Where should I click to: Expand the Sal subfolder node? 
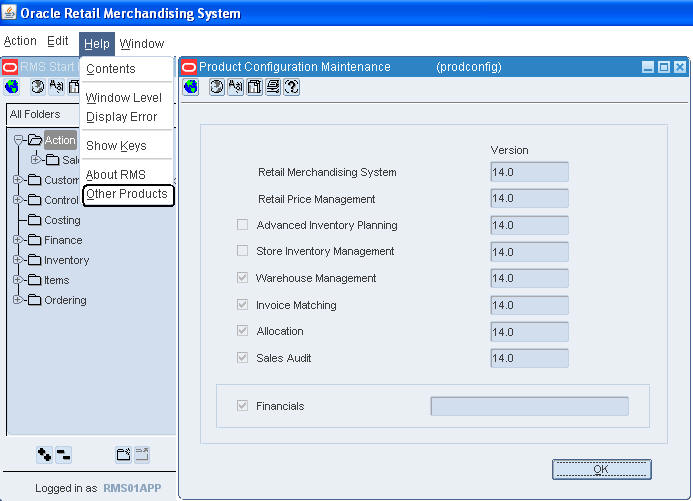tap(36, 159)
